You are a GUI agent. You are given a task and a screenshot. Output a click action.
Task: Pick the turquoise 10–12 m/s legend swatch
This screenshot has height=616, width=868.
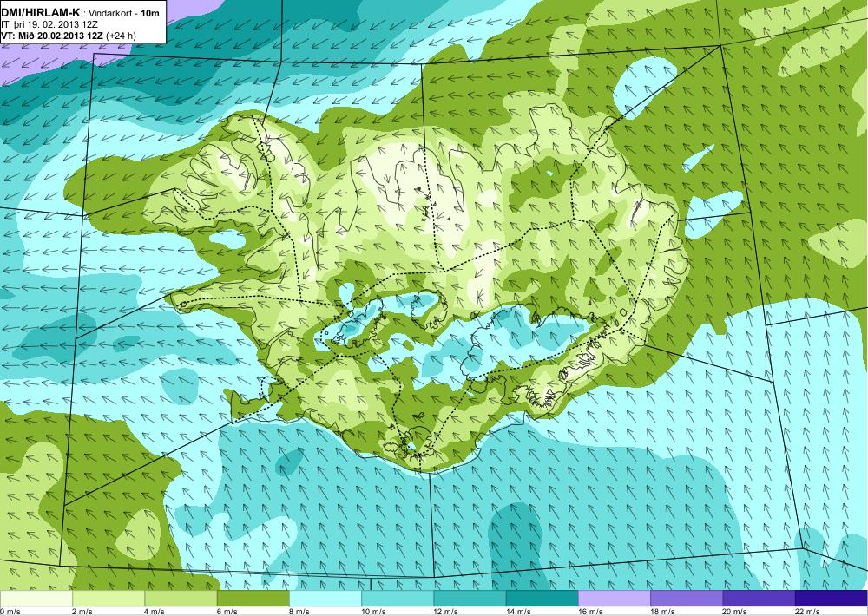pyautogui.click(x=398, y=599)
